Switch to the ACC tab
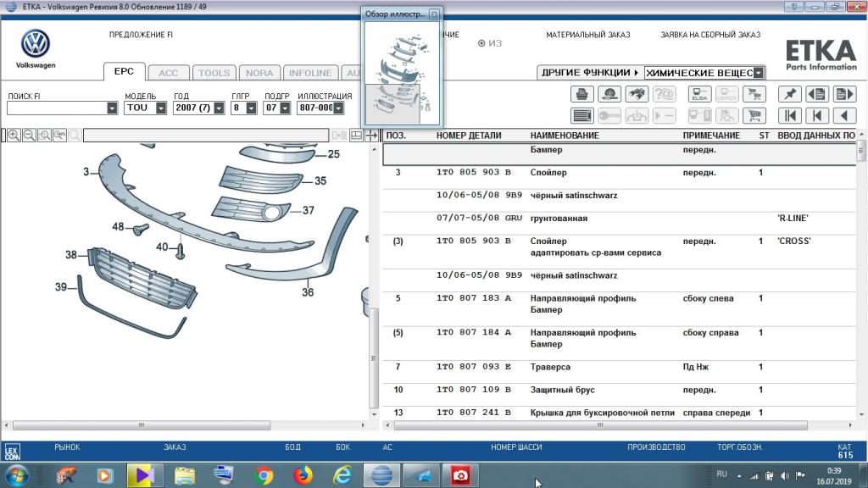 point(169,73)
